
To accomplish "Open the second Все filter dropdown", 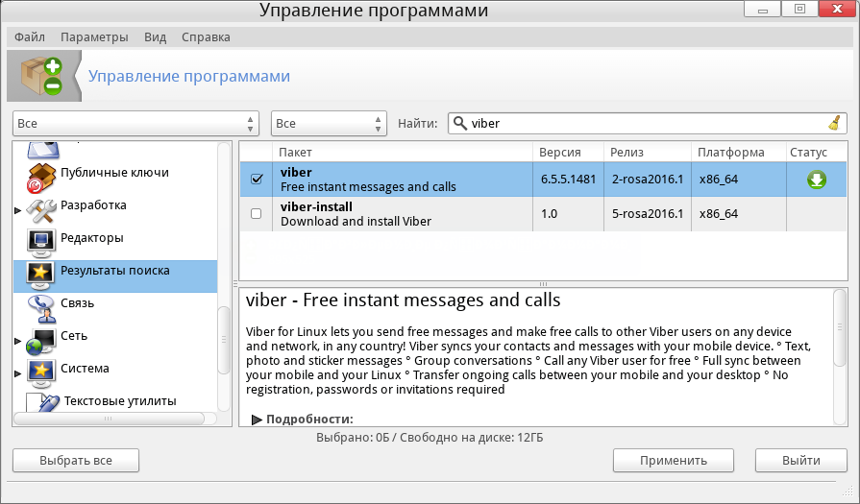I will pos(329,123).
